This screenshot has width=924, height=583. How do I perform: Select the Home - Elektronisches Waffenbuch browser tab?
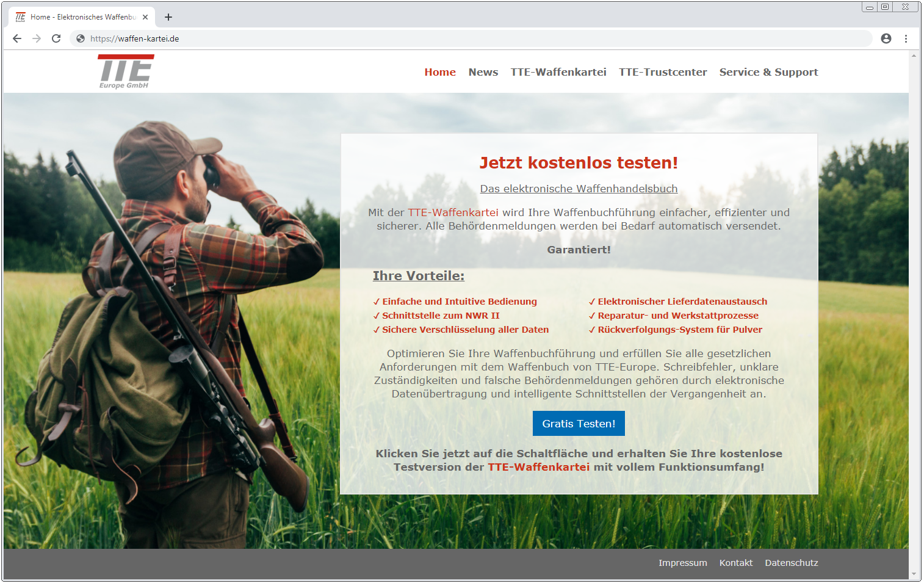[82, 17]
